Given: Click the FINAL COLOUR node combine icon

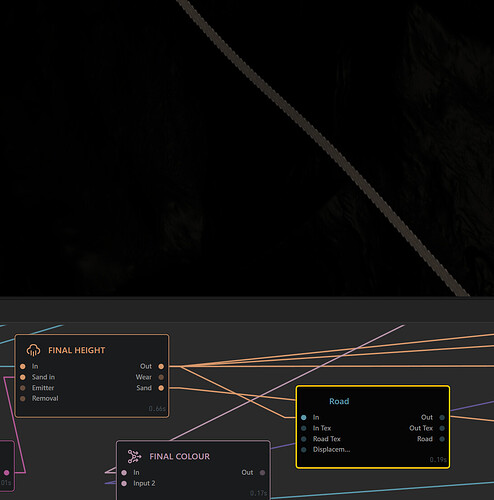Looking at the screenshot, I should coord(134,456).
